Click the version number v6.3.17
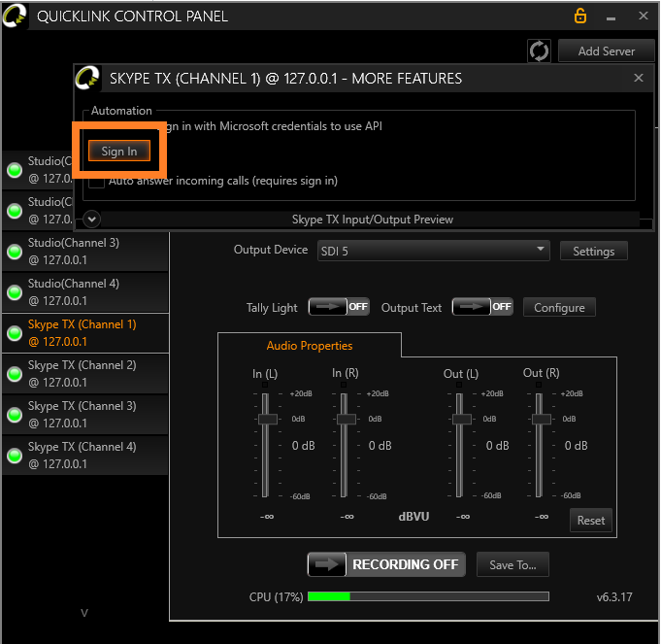Image resolution: width=661 pixels, height=644 pixels. 614,596
